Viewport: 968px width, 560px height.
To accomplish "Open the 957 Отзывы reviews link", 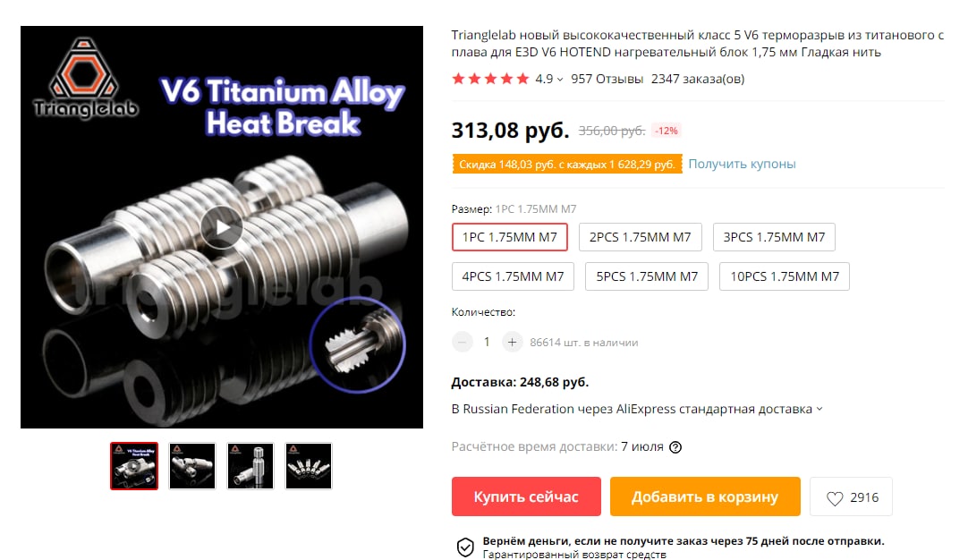I will (607, 79).
